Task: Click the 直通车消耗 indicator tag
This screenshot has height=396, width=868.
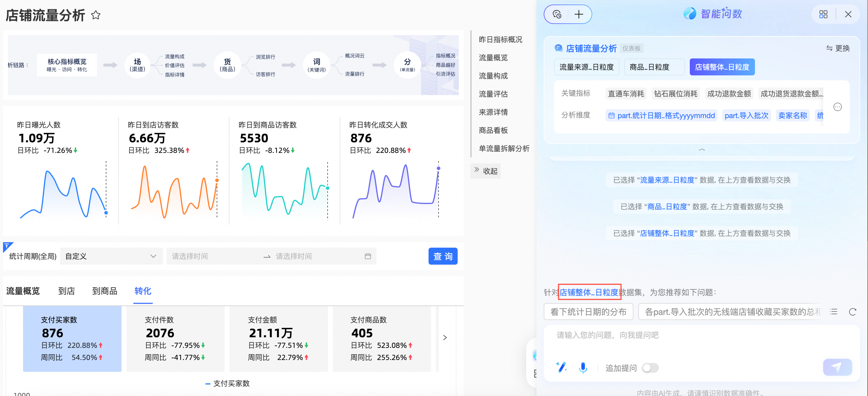Action: [626, 94]
